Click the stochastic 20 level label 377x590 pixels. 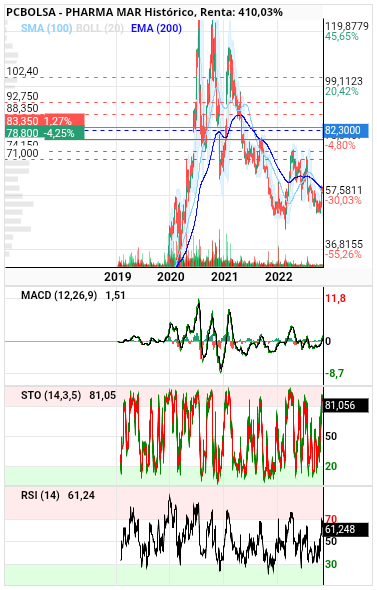[x=331, y=466]
